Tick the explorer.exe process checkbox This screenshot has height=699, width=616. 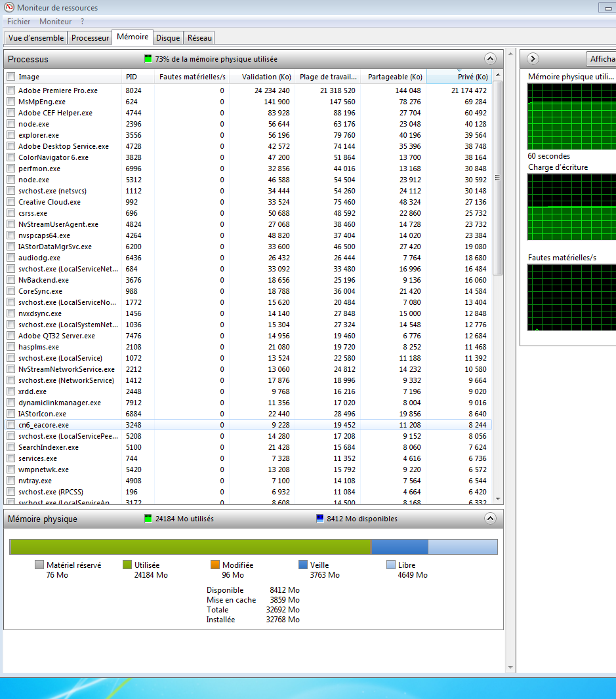tap(10, 135)
